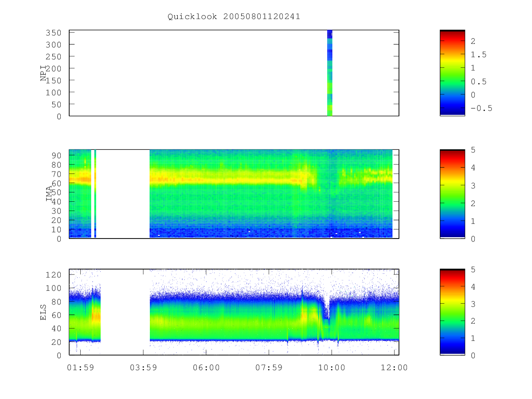The image size is (532, 399).
Task: Click the Quicklook 20050801120241 title
Action: (x=234, y=17)
